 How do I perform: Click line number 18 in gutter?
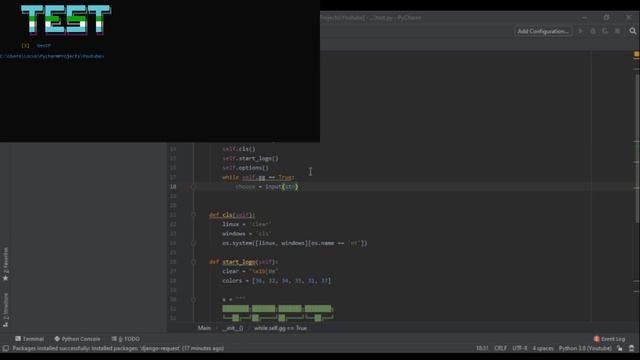[173, 187]
